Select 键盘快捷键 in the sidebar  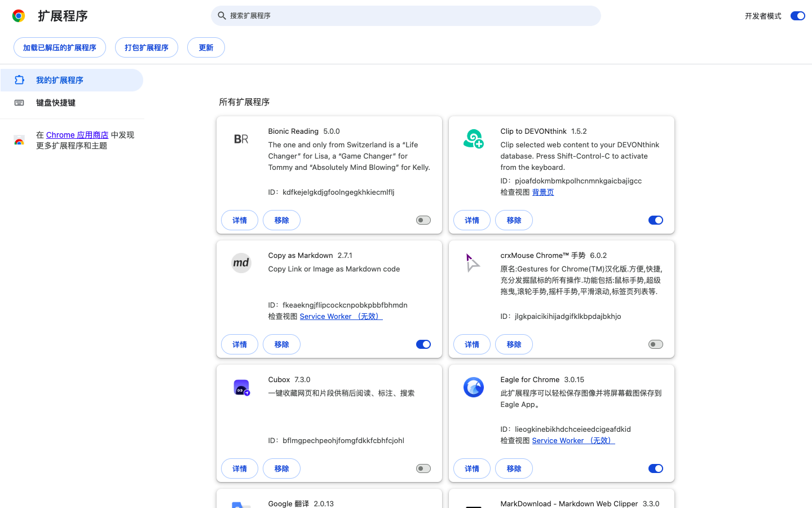tap(54, 102)
